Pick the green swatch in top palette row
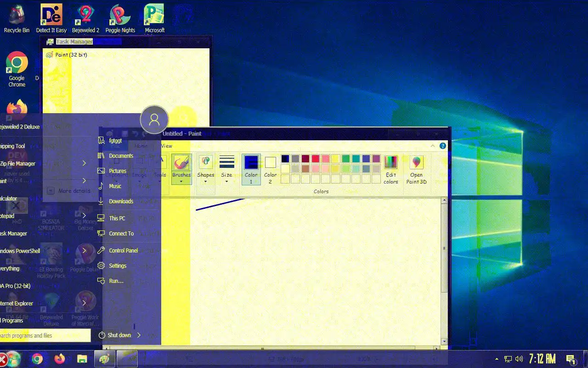 [346, 159]
